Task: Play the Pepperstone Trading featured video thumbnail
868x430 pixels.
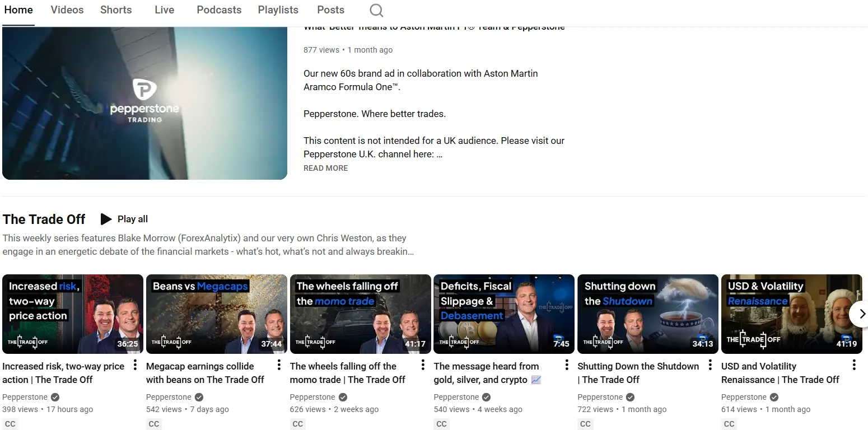Action: [144, 103]
